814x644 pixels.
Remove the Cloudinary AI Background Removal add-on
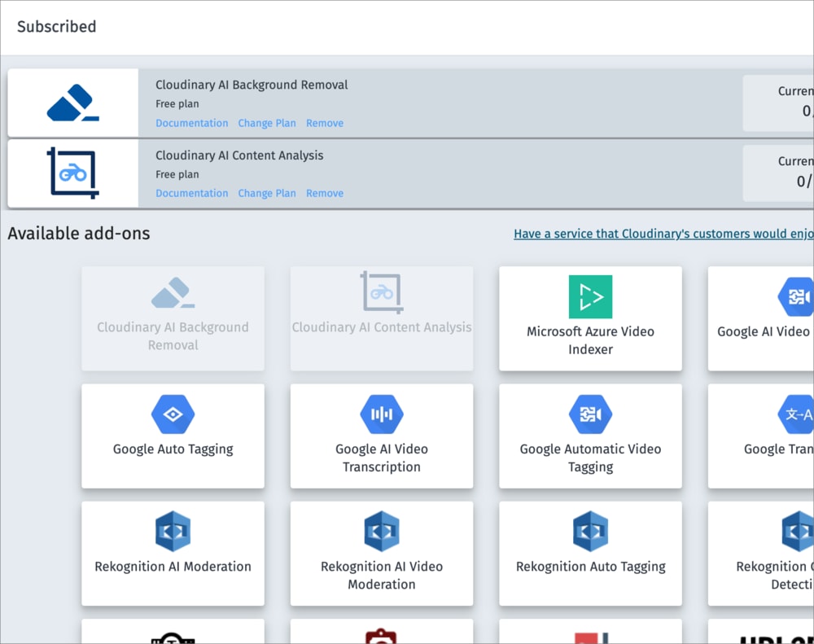click(325, 123)
